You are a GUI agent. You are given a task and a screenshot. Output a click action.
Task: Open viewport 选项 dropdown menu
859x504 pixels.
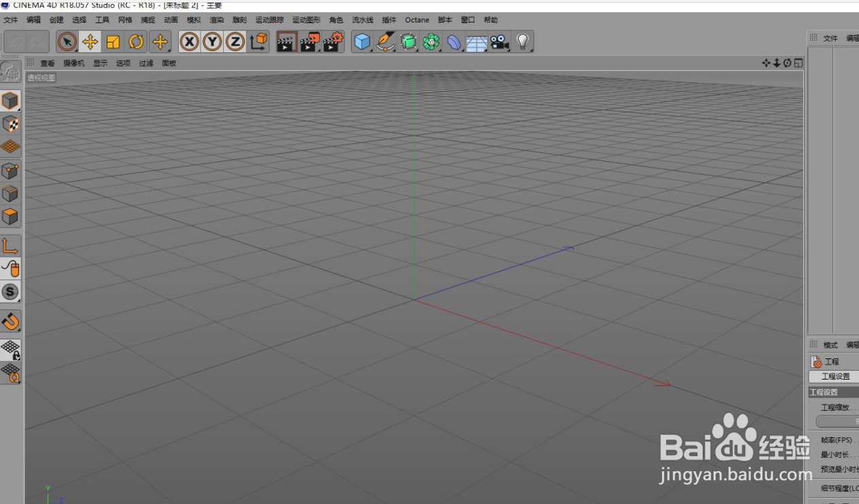[x=123, y=63]
